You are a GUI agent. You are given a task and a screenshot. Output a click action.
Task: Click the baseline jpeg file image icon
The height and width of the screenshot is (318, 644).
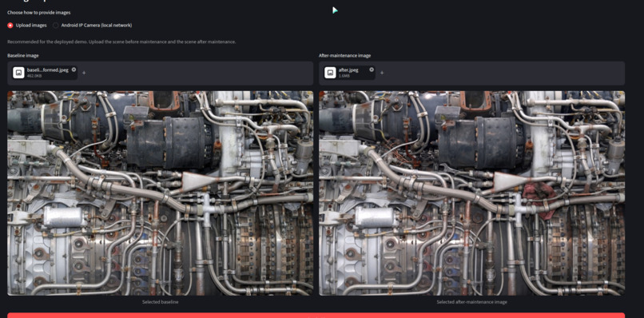pyautogui.click(x=18, y=73)
